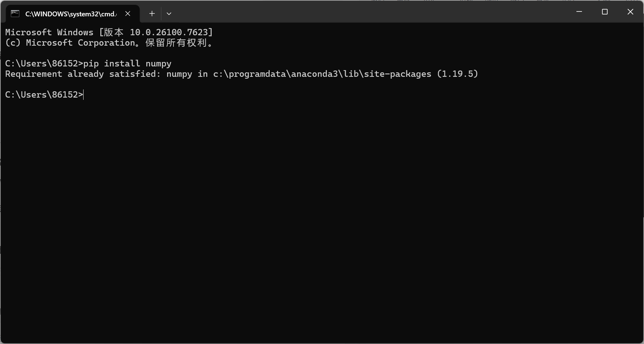Click the blinking cursor at the prompt

pos(84,95)
